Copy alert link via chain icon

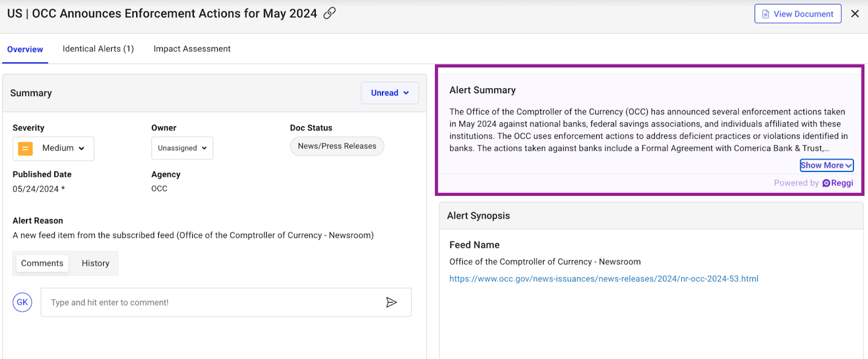[x=329, y=14]
